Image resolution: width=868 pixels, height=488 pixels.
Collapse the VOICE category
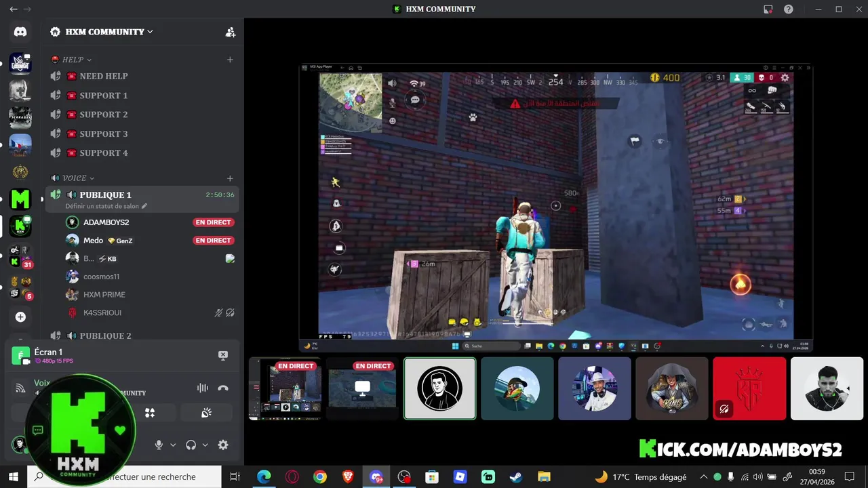click(73, 178)
